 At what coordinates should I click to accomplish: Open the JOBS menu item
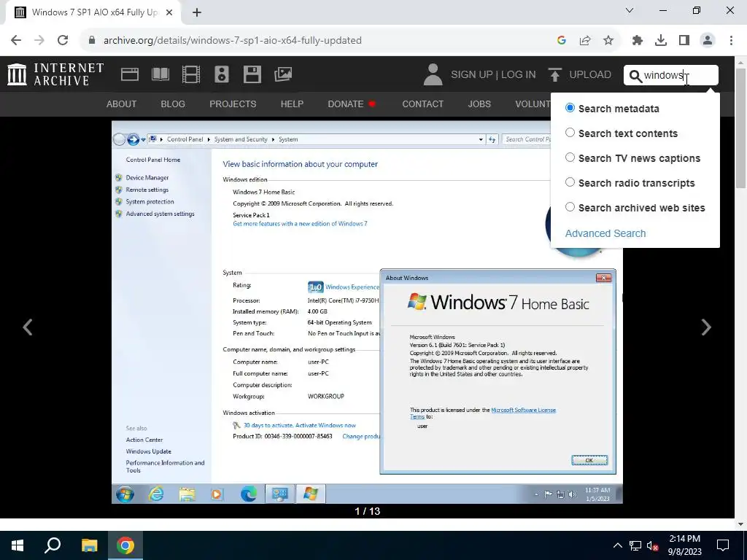(479, 104)
